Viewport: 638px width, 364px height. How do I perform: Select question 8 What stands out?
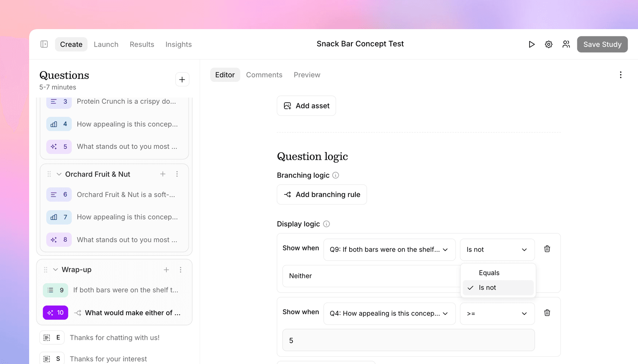tap(114, 240)
